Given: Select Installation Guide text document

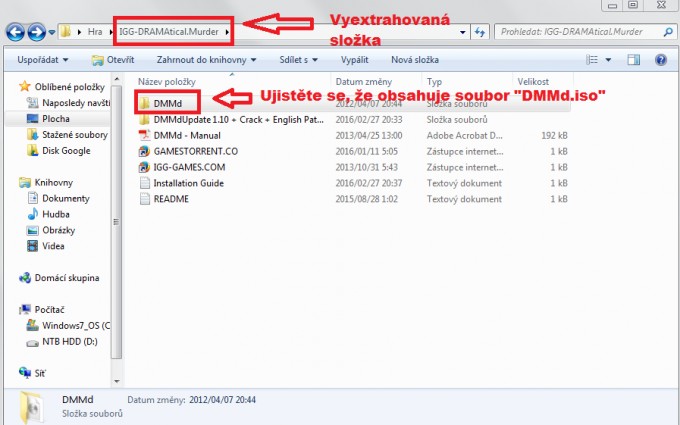Looking at the screenshot, I should click(x=188, y=183).
